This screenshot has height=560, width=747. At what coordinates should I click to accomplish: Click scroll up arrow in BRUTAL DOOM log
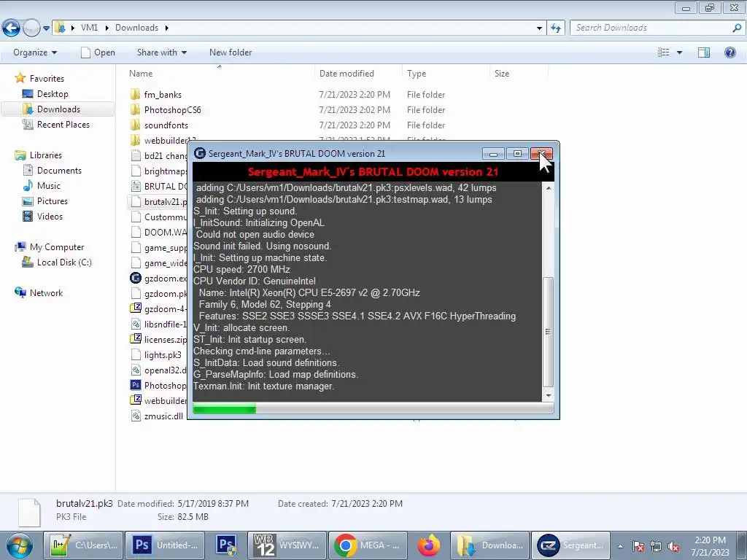(549, 188)
